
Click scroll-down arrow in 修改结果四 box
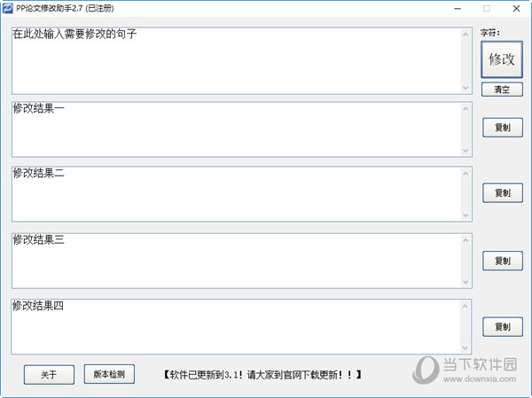click(465, 347)
